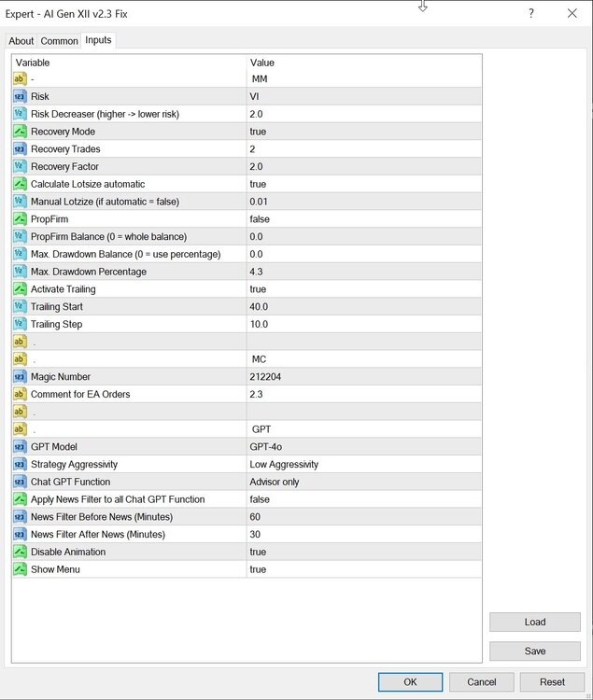This screenshot has width=593, height=700.
Task: Edit the Recovery Trades value 2
Action: (x=364, y=149)
